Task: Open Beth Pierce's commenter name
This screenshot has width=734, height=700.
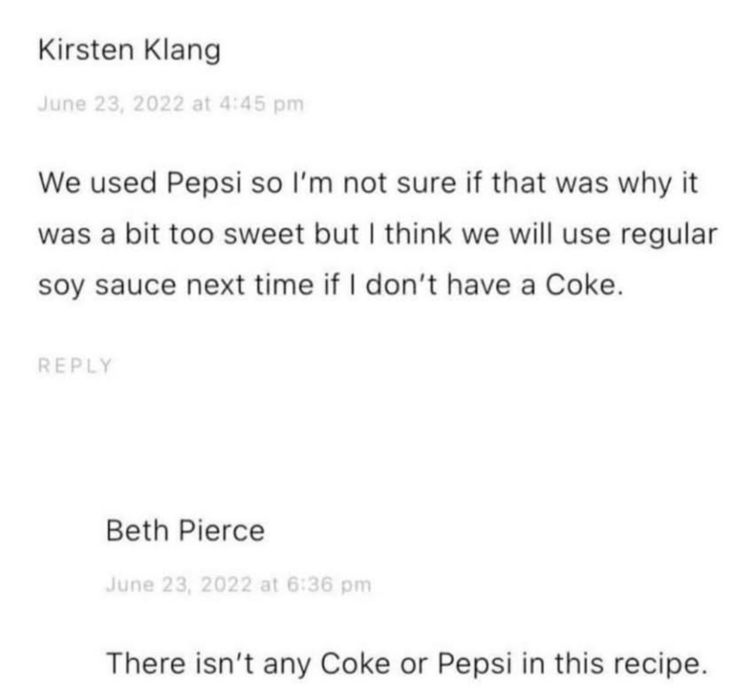Action: coord(185,530)
